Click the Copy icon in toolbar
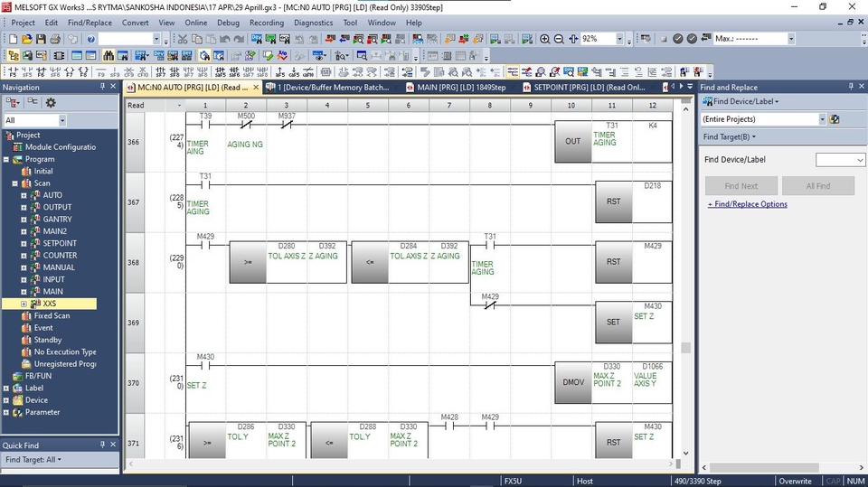 (x=196, y=39)
